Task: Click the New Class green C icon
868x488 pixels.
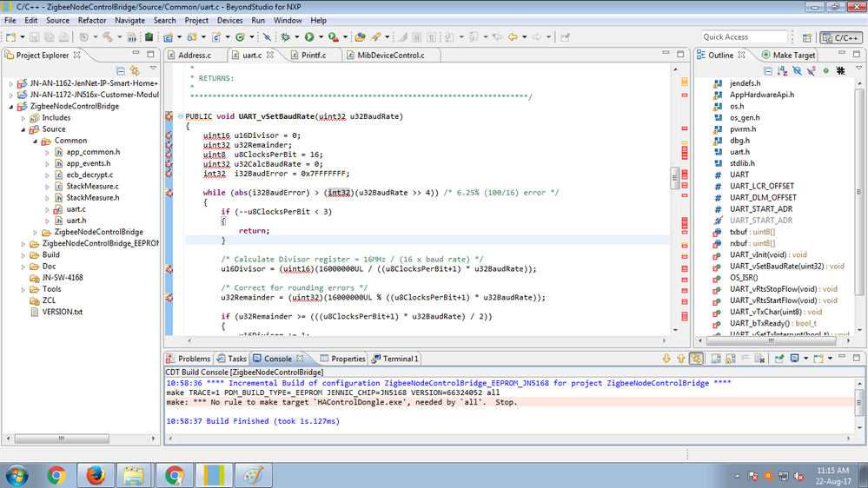Action: tap(240, 37)
